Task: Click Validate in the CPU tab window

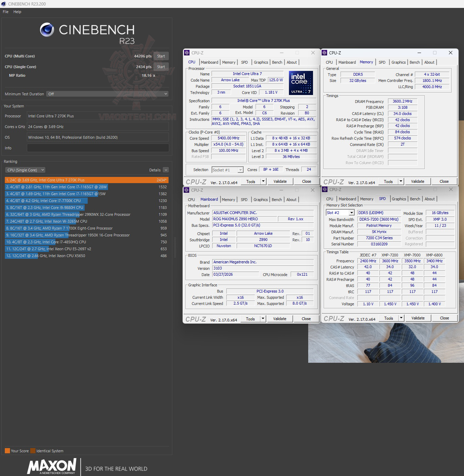Action: [280, 181]
